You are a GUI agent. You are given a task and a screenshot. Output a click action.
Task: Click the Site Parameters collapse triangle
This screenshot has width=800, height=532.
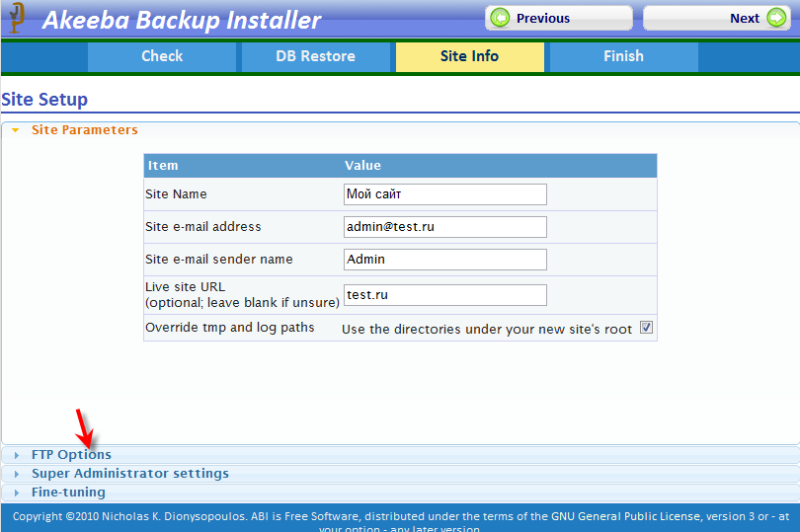16,130
